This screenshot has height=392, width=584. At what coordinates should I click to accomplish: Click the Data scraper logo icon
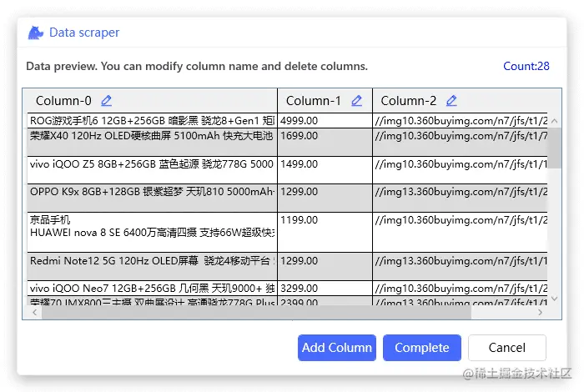[x=35, y=33]
